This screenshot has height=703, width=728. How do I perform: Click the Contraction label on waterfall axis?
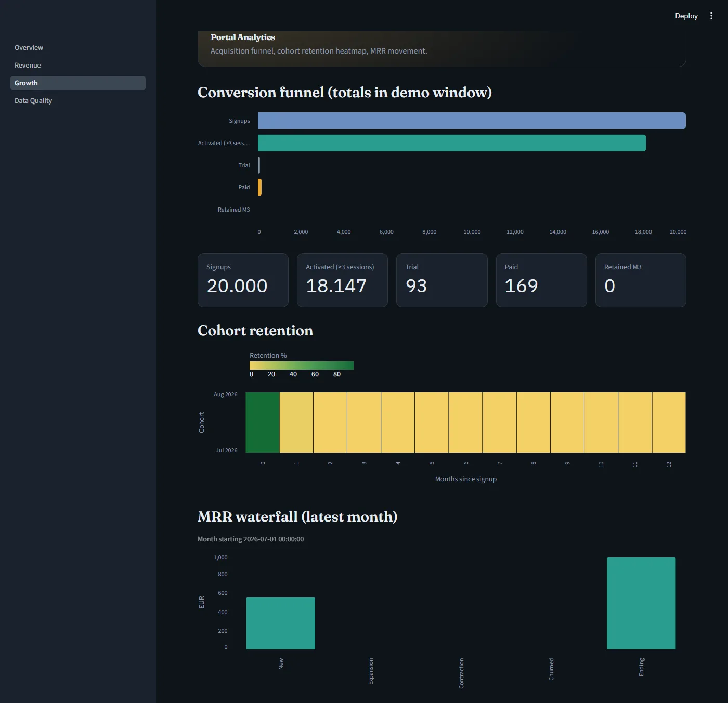[x=461, y=673]
